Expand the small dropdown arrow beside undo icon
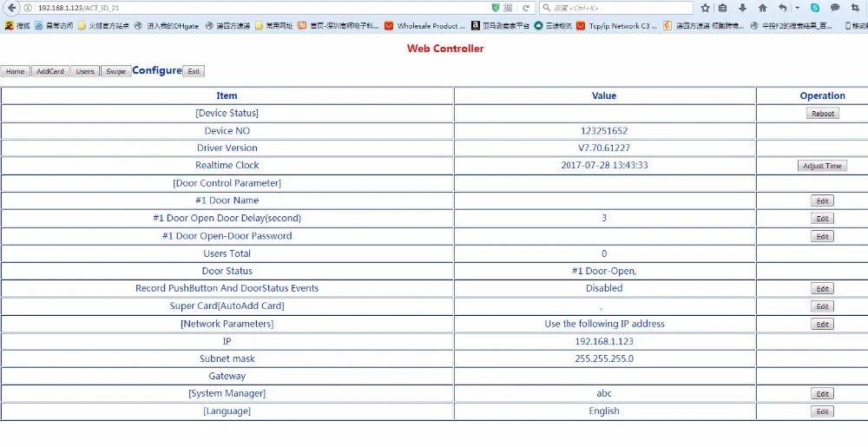This screenshot has height=447, width=868. (798, 8)
